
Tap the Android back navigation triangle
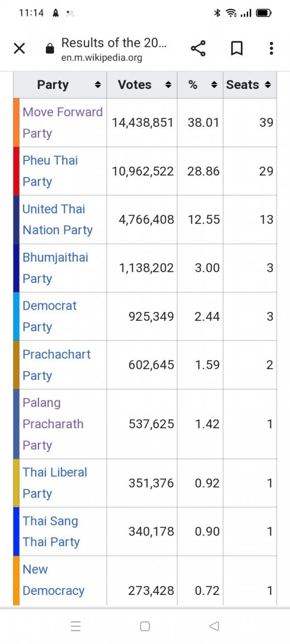pyautogui.click(x=214, y=626)
